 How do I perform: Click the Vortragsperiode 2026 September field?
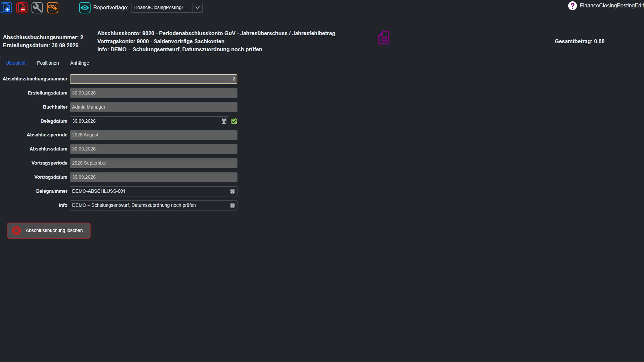(x=154, y=163)
